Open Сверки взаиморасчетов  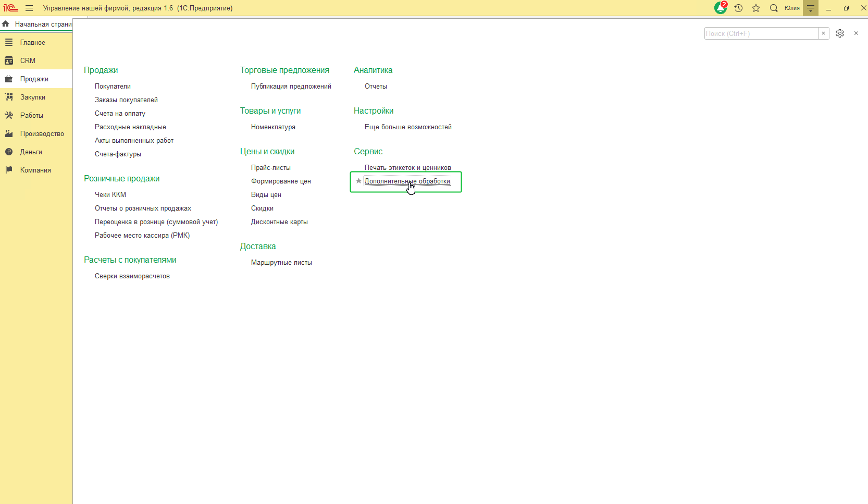click(x=132, y=276)
